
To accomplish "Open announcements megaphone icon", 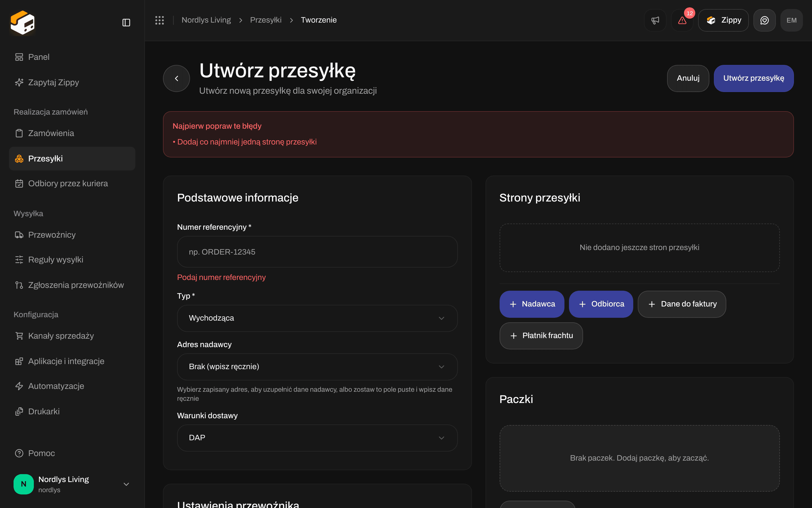I will (655, 20).
